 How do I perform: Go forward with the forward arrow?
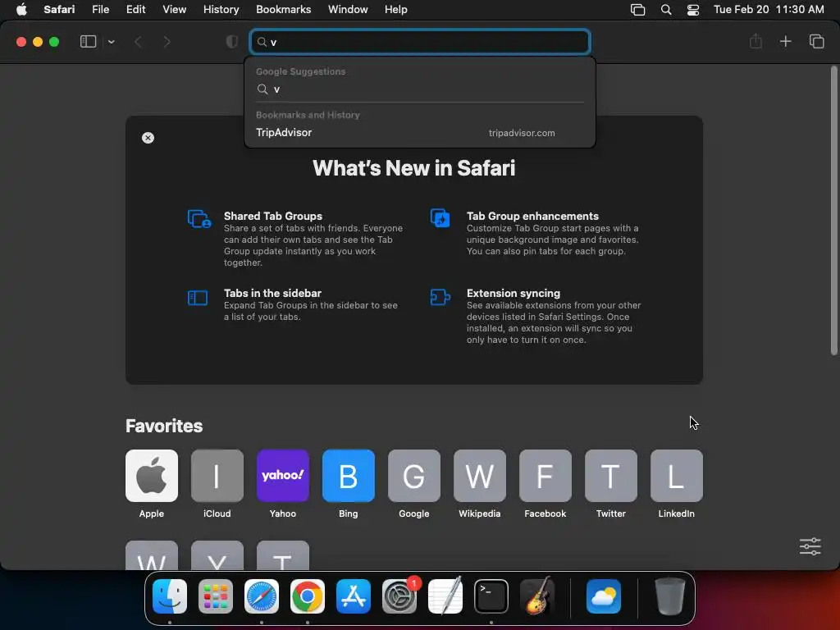(x=167, y=42)
